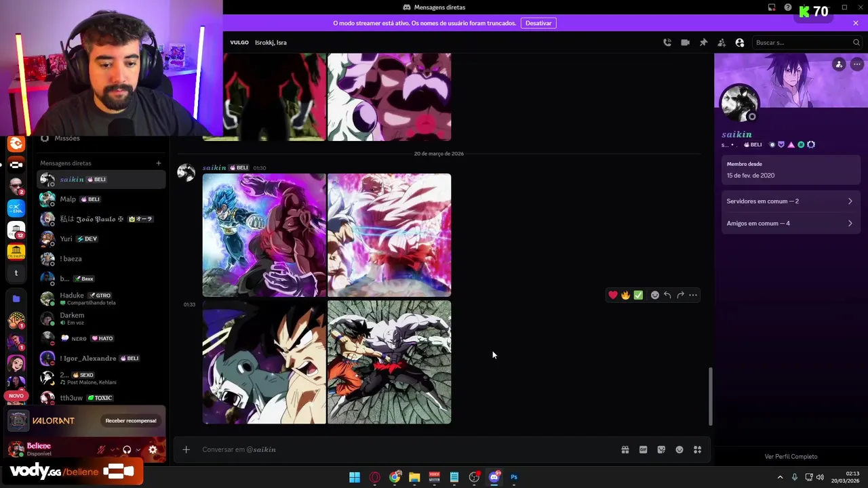Open the Yuri DEV direct message
This screenshot has width=868, height=488.
coord(102,239)
